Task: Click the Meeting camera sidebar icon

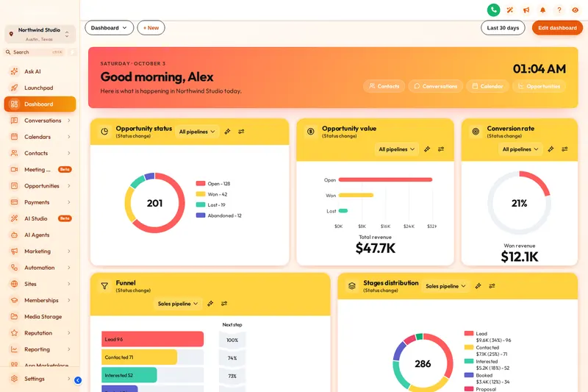Action: 14,170
